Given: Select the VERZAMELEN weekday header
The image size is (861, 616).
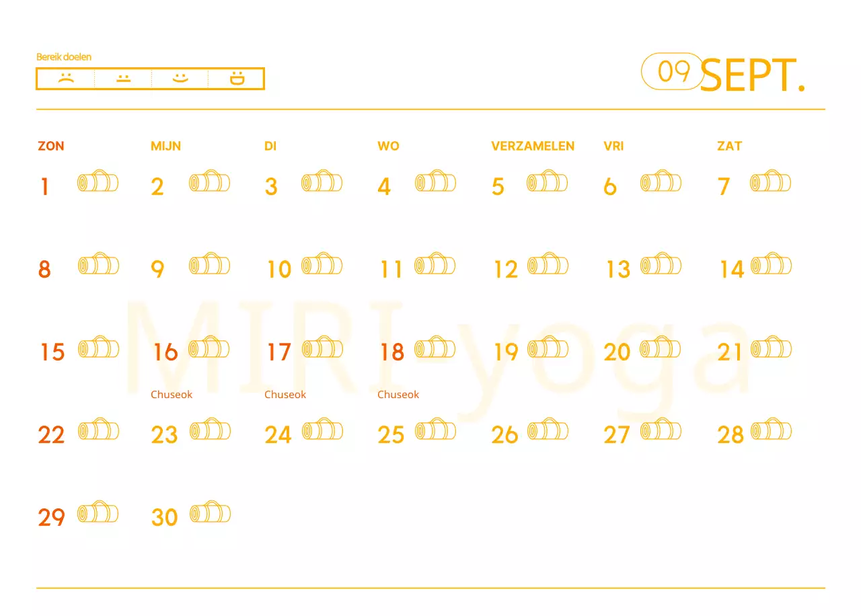Looking at the screenshot, I should click(x=533, y=146).
